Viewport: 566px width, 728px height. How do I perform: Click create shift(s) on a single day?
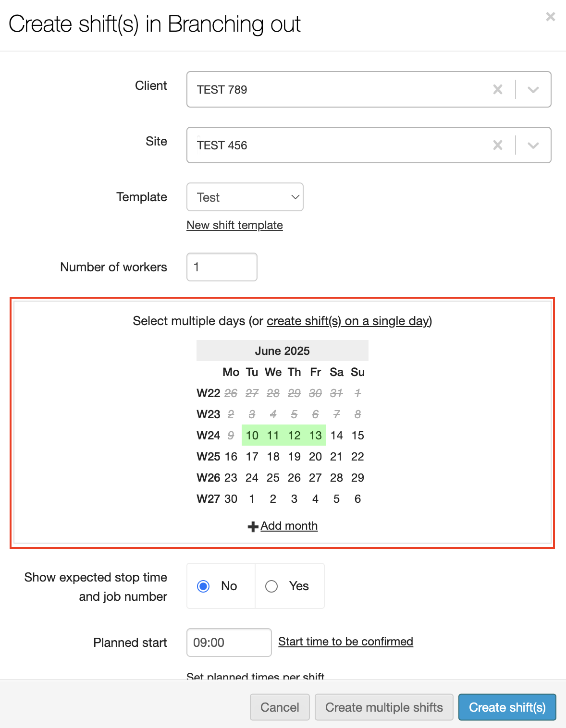coord(348,321)
